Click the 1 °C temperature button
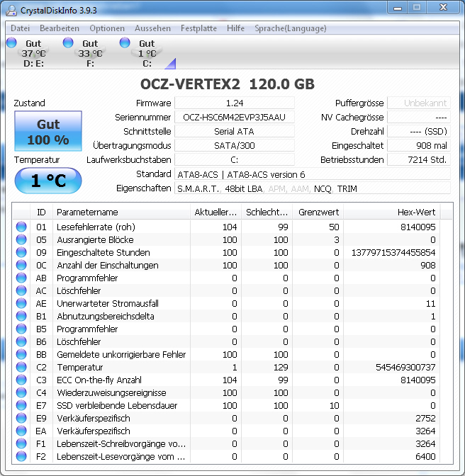The image size is (465, 476). 48,181
